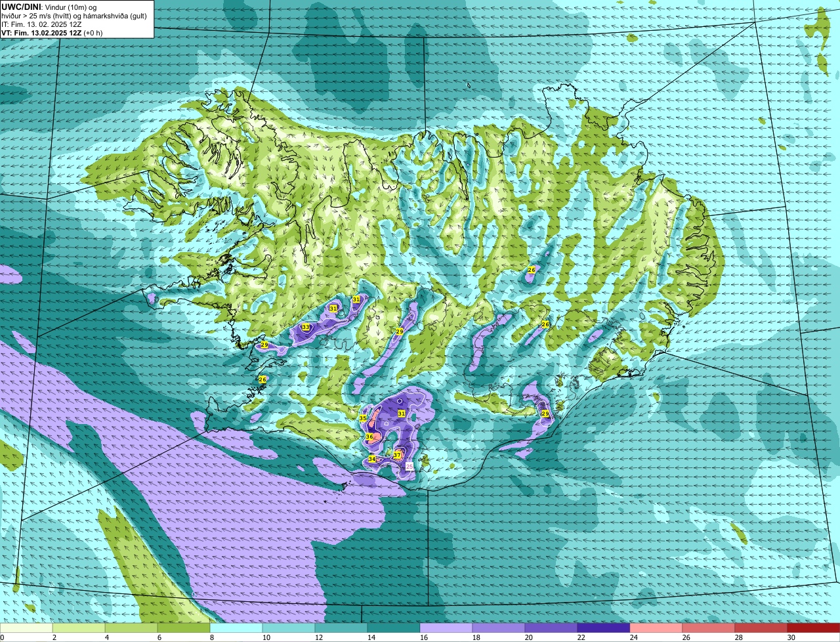Click the white wind label 25 on the map

[409, 466]
